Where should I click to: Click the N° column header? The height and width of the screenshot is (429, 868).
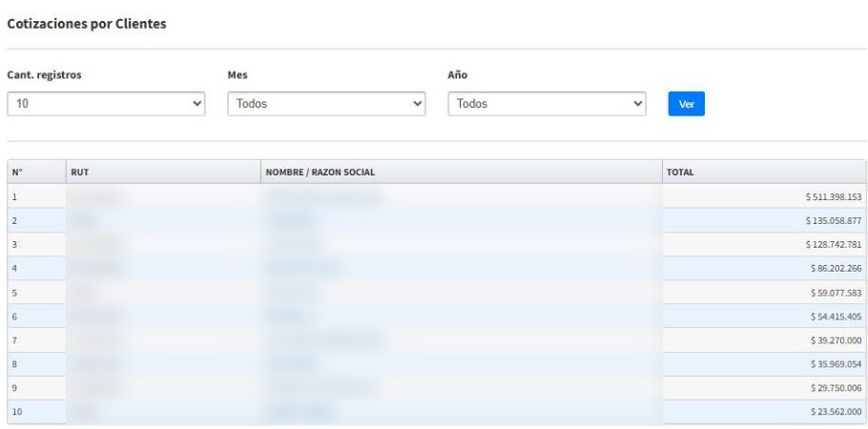(x=36, y=173)
